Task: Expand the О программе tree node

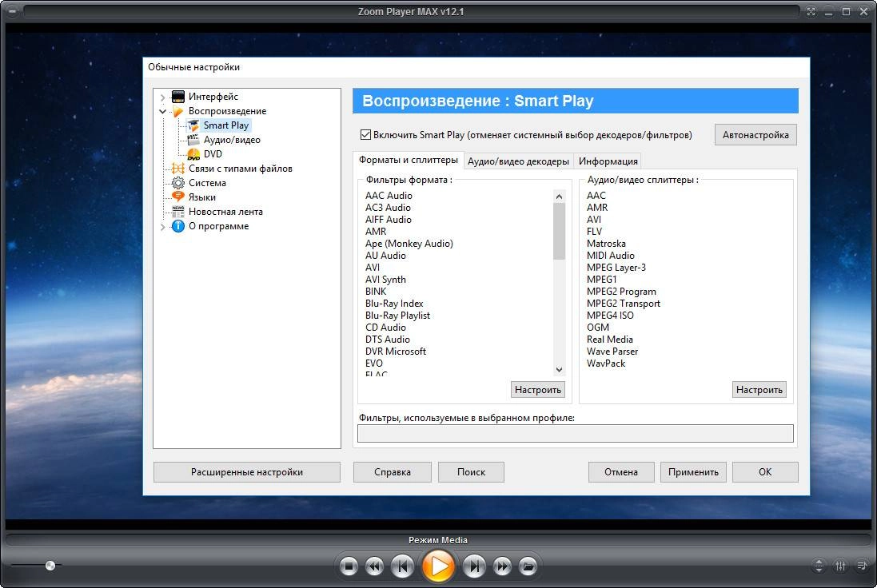Action: tap(163, 226)
